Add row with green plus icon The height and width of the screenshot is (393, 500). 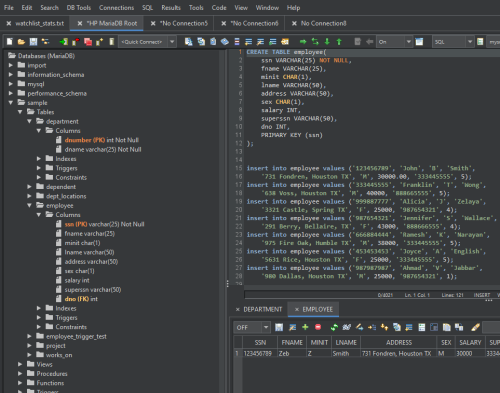coord(305,327)
